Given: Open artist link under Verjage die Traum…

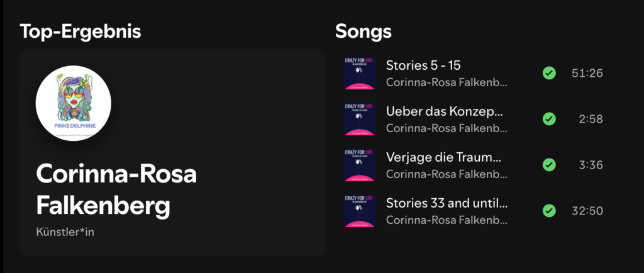Looking at the screenshot, I should pos(447,174).
